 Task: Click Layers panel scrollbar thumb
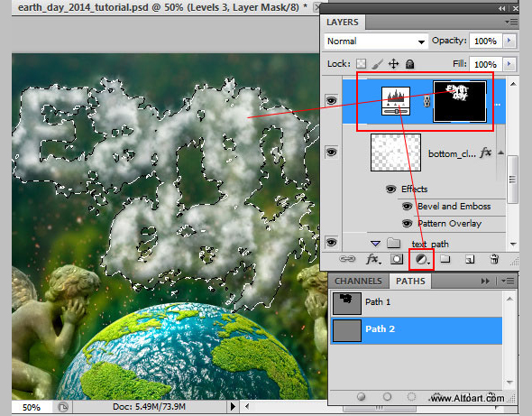512,180
